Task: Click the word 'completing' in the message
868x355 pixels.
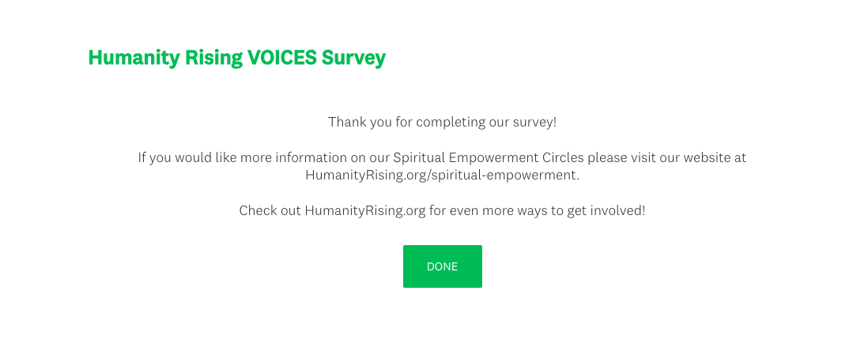Action: tap(446, 123)
